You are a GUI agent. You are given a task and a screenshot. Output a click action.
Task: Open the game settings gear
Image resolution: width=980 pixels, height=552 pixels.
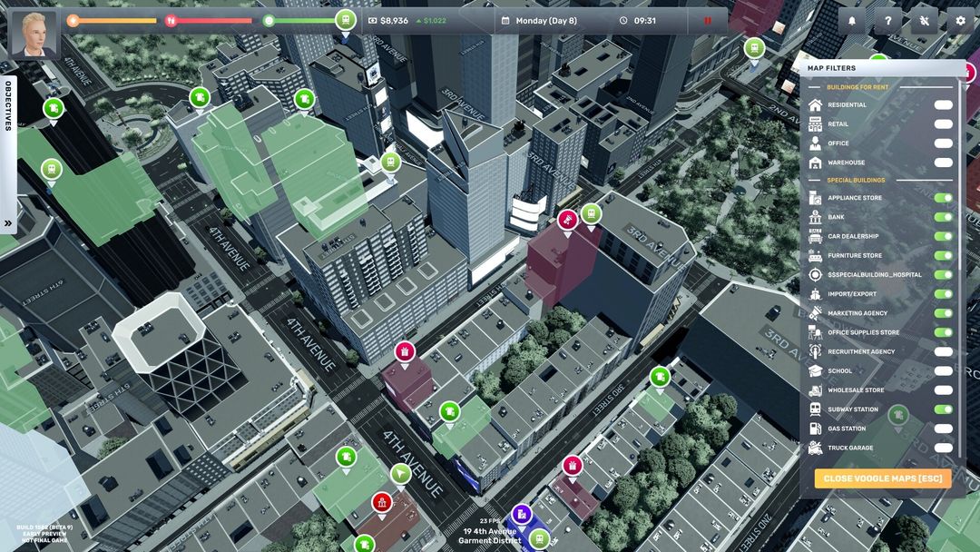[x=960, y=21]
